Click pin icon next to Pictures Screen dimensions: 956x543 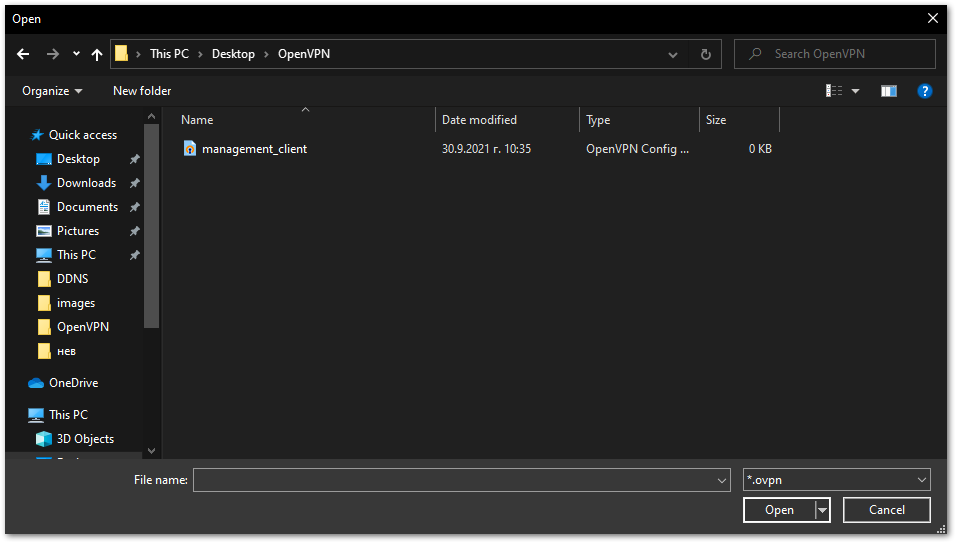(135, 231)
